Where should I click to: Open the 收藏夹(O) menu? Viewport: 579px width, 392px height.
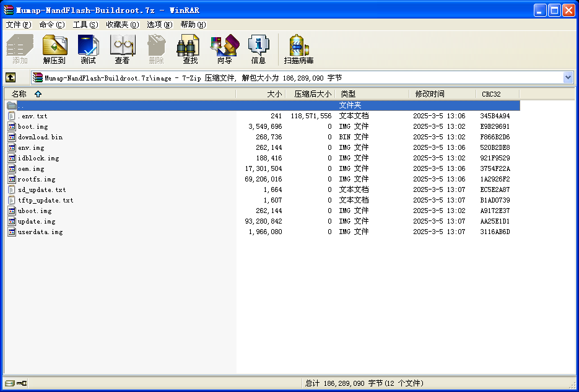[x=123, y=25]
